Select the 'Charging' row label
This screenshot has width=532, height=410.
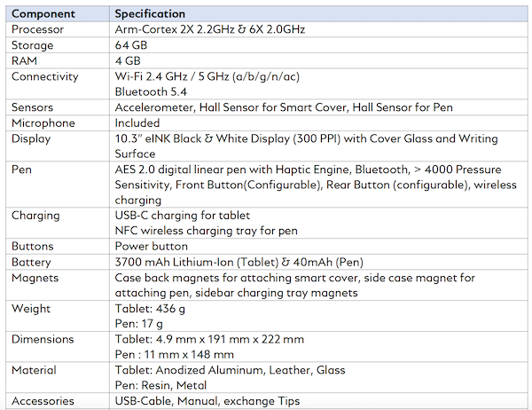[35, 216]
